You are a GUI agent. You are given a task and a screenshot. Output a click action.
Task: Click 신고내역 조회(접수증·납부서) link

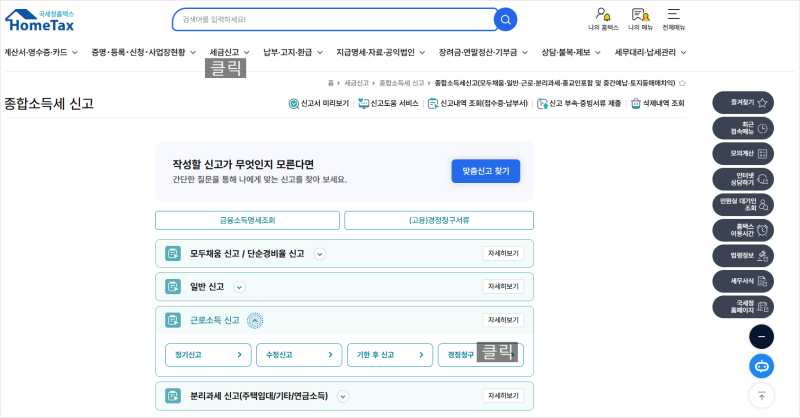pyautogui.click(x=478, y=104)
